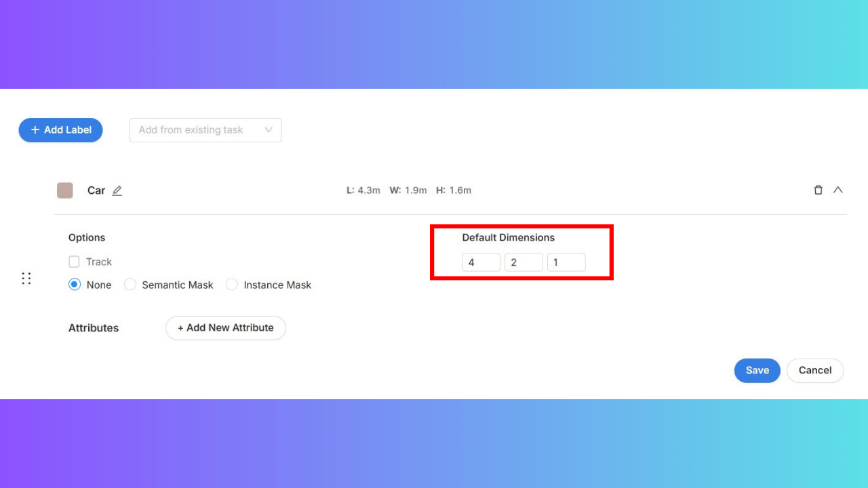Image resolution: width=868 pixels, height=488 pixels.
Task: Choose the Instance Mask radio button
Action: click(232, 285)
